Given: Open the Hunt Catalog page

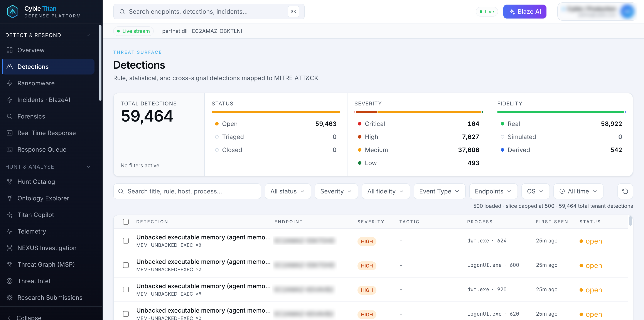Looking at the screenshot, I should point(48,182).
